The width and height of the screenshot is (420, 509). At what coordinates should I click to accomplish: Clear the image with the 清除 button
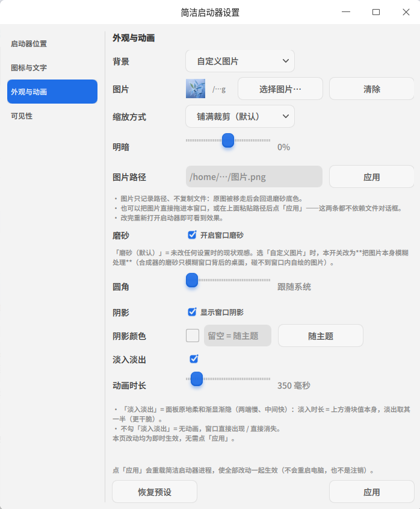(372, 89)
